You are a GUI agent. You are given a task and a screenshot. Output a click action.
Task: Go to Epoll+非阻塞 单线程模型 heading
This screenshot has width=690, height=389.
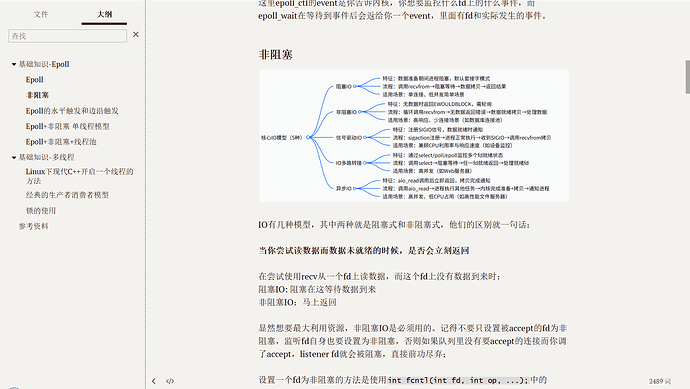pos(67,126)
